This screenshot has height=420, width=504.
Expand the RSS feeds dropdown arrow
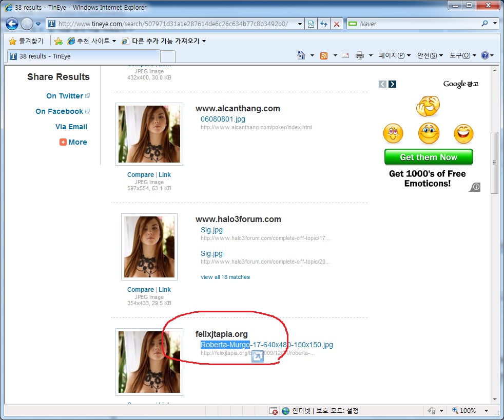tap(335, 55)
